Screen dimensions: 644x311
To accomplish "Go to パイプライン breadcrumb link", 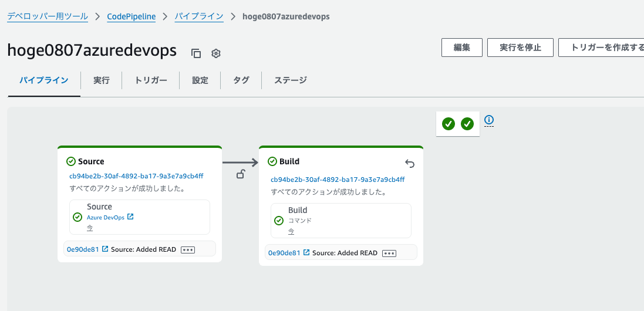I will point(199,16).
